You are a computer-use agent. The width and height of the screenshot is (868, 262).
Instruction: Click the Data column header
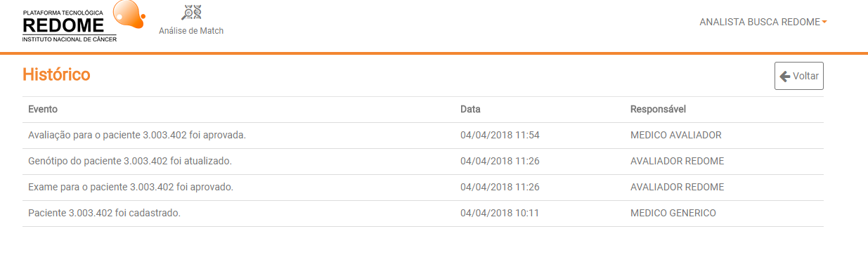[x=470, y=110]
